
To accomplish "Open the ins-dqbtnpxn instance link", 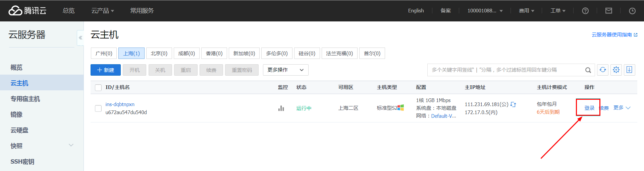I will 120,104.
